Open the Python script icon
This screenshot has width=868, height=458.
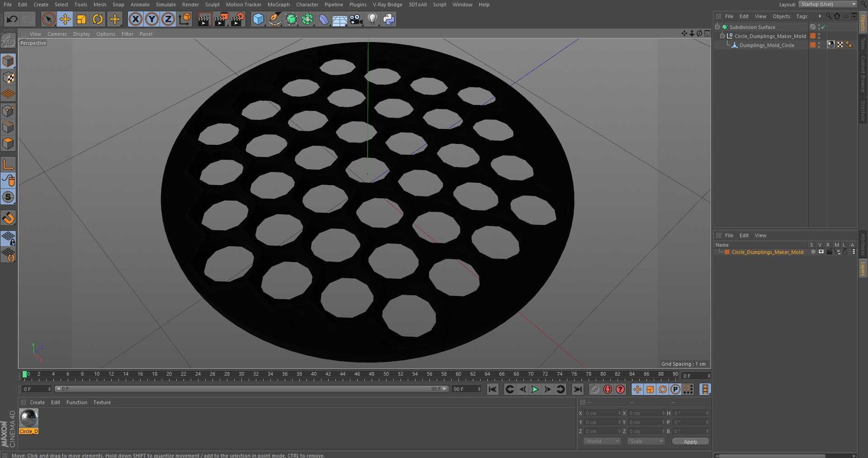389,19
